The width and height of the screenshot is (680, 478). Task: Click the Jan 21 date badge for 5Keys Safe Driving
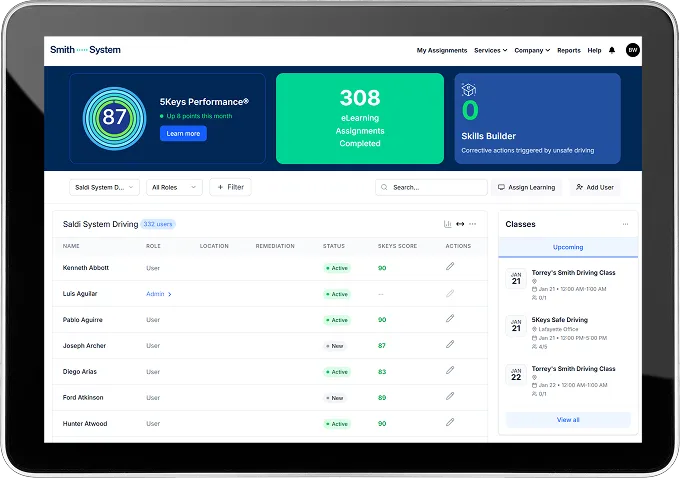pos(516,326)
